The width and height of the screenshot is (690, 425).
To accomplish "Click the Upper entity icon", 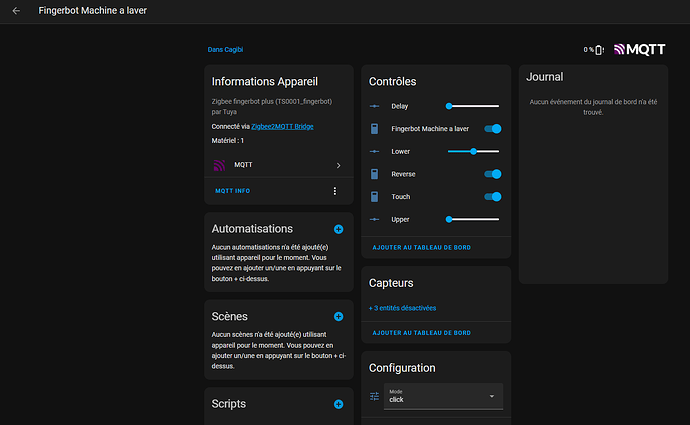I will click(x=374, y=220).
